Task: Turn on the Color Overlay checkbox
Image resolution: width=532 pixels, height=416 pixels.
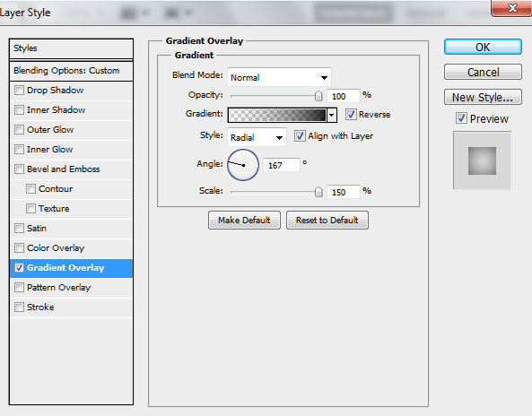Action: point(19,247)
